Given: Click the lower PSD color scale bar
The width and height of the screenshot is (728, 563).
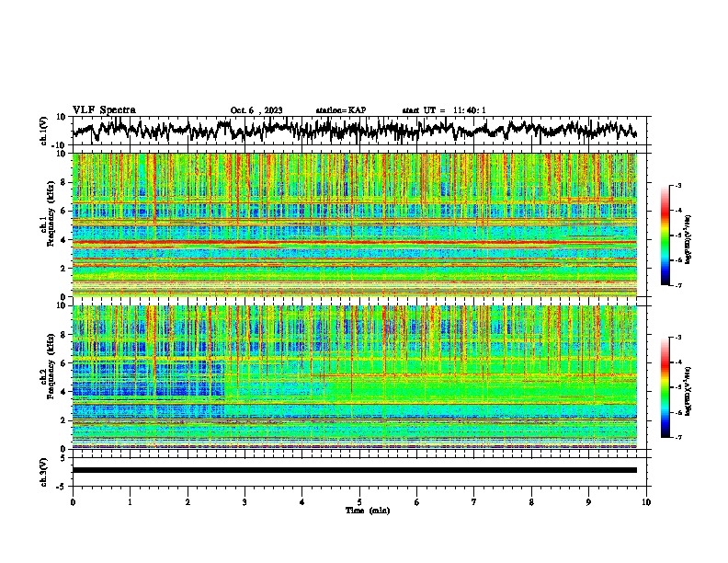Looking at the screenshot, I should 665,387.
